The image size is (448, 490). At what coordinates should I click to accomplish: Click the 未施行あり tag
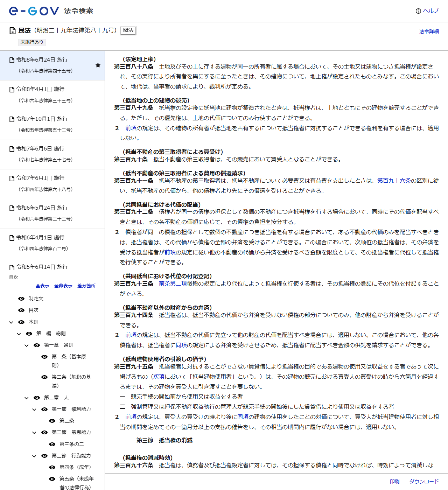[32, 42]
